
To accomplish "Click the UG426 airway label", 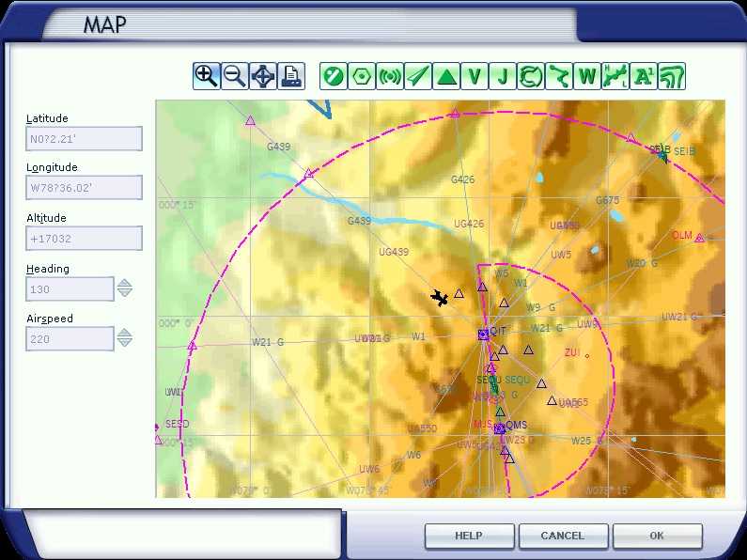I will [469, 224].
